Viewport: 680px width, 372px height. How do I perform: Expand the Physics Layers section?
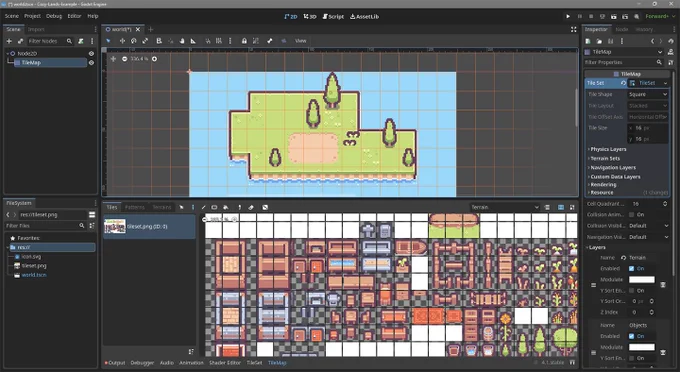click(x=607, y=149)
